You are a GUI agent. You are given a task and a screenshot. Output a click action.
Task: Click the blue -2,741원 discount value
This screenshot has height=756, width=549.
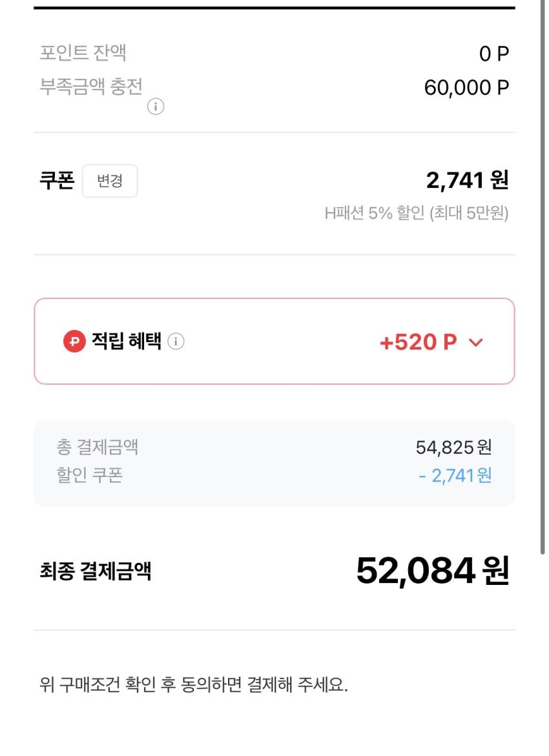click(455, 476)
